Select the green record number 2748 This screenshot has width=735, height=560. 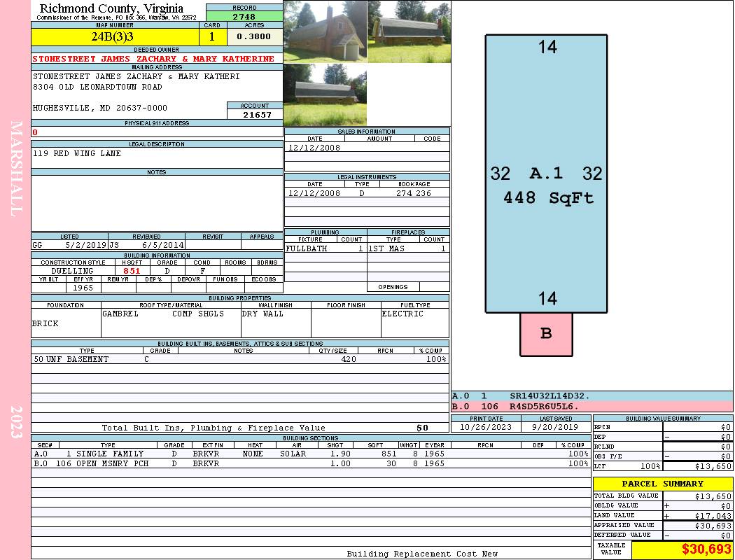point(244,16)
